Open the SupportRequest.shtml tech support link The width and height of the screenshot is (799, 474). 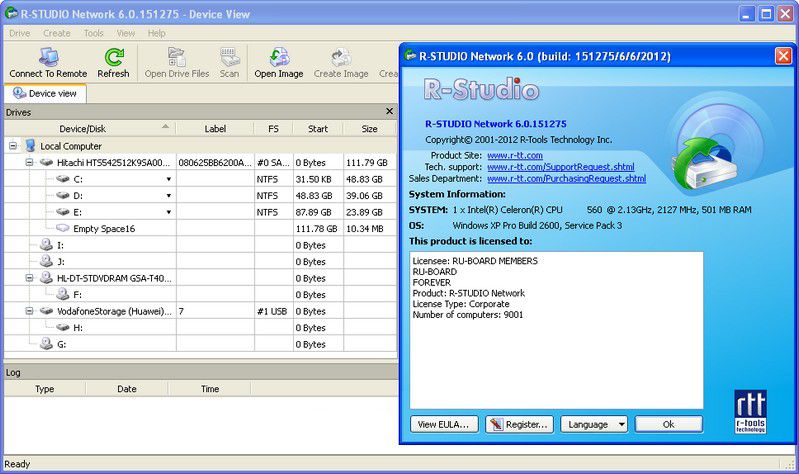561,167
